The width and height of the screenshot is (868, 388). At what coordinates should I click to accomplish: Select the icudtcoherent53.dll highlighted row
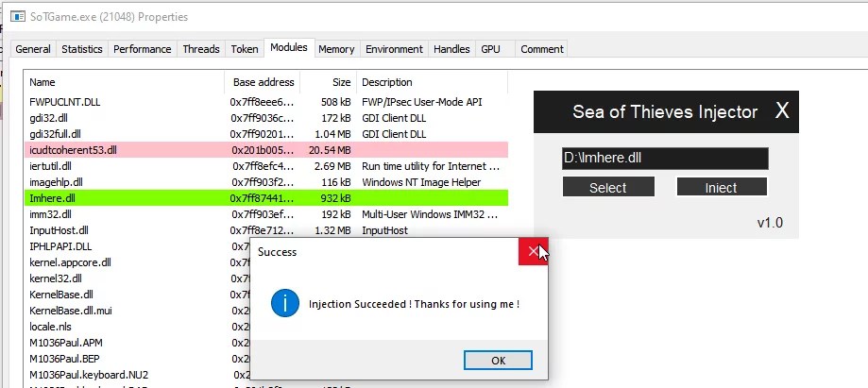click(x=266, y=150)
